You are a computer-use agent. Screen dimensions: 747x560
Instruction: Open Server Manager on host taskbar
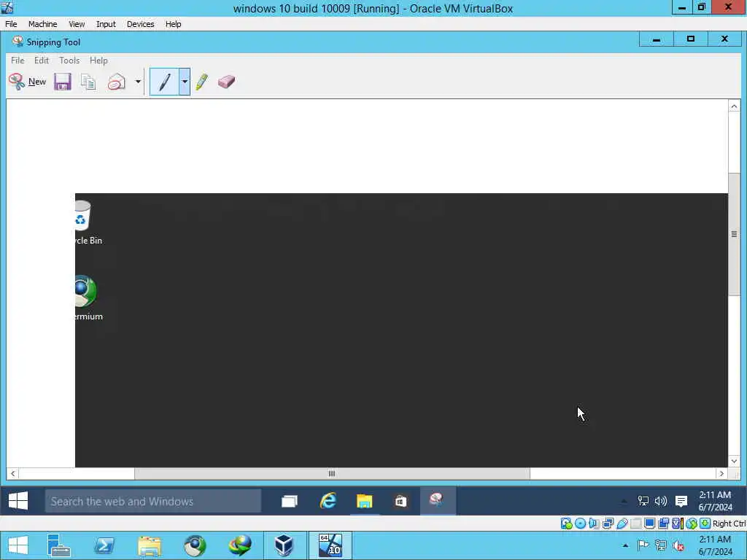coord(59,545)
